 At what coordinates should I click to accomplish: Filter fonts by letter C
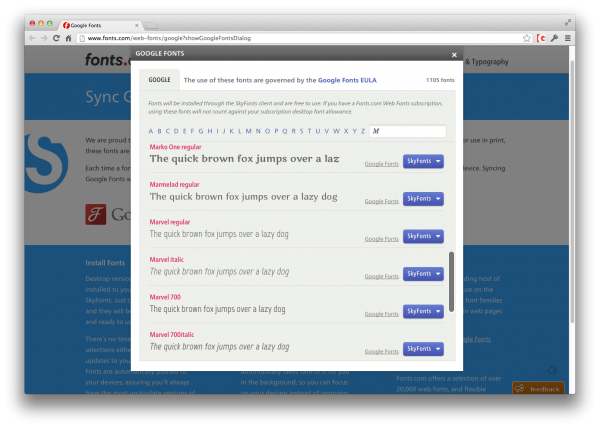[x=167, y=131]
